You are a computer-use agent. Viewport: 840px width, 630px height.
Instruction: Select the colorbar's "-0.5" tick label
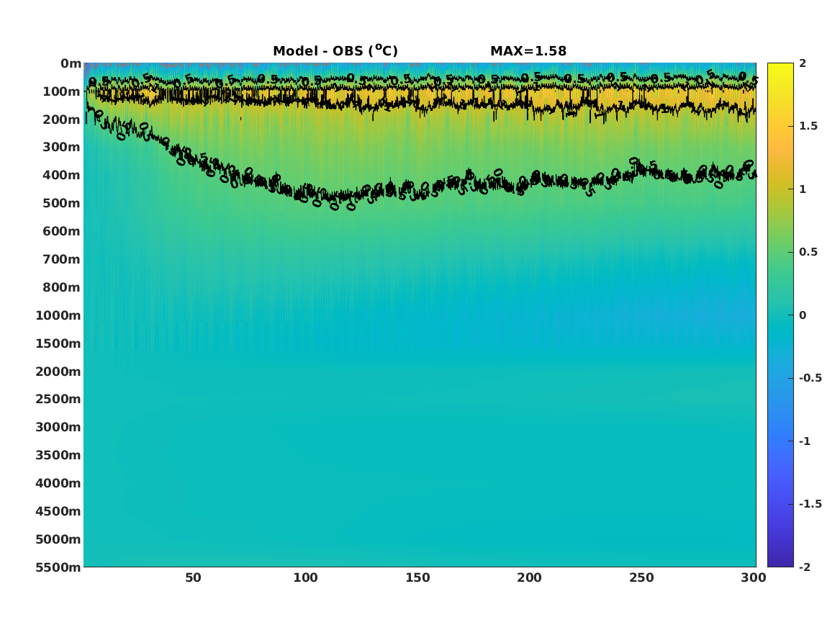(810, 378)
